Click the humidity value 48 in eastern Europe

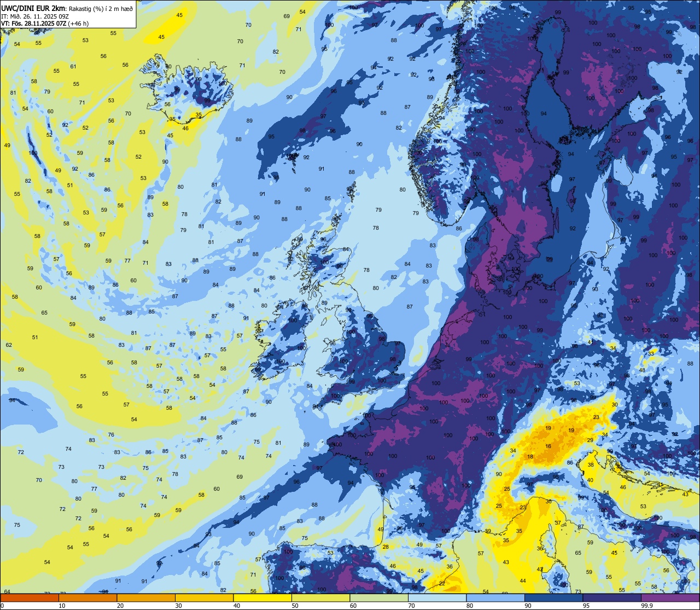point(642,370)
